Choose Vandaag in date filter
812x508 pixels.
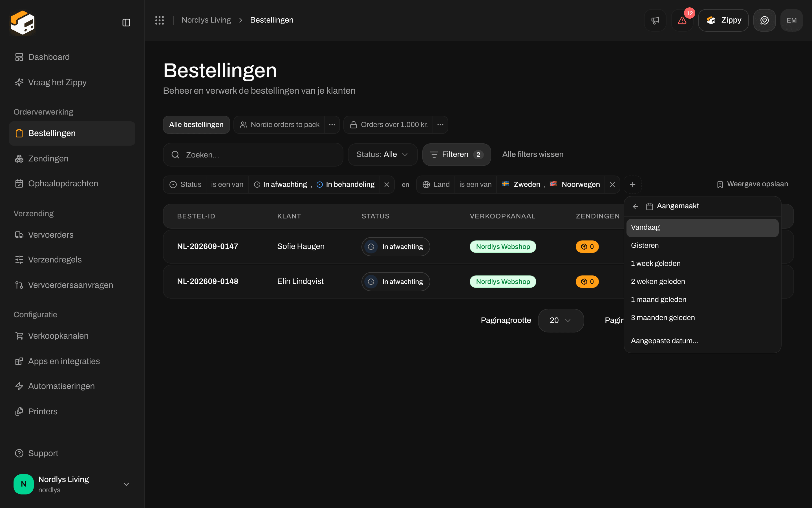click(702, 227)
